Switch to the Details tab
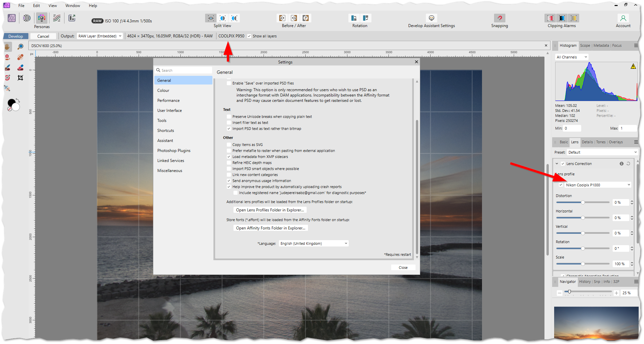The height and width of the screenshot is (344, 644). click(x=587, y=142)
